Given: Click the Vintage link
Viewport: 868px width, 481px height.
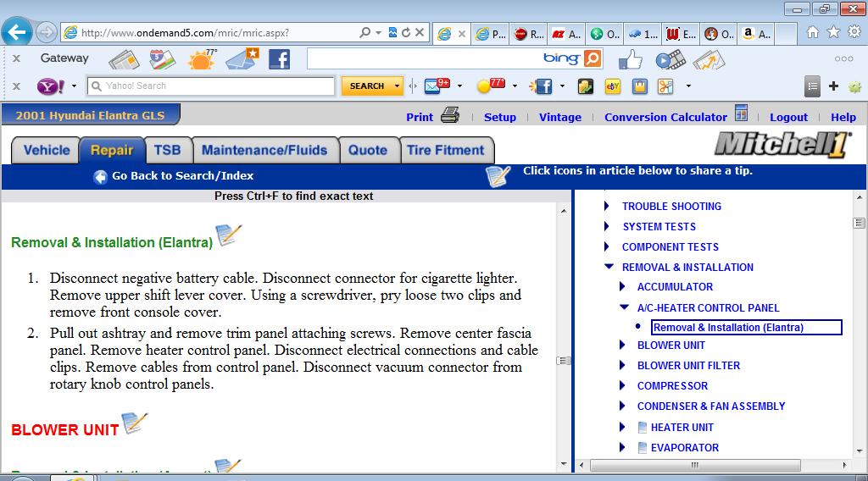Looking at the screenshot, I should click(x=560, y=117).
